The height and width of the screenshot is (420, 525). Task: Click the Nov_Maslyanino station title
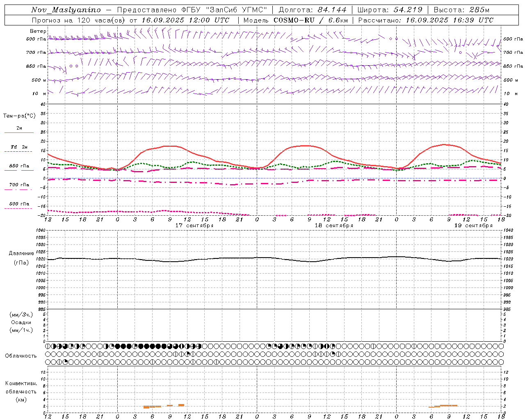click(x=66, y=10)
